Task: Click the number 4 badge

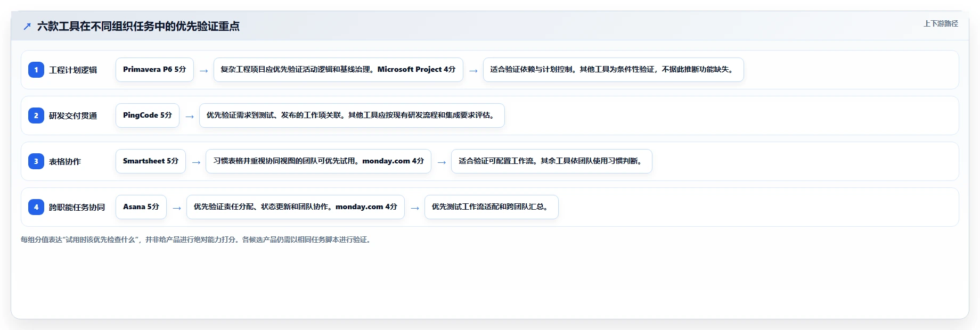Action: pyautogui.click(x=36, y=207)
